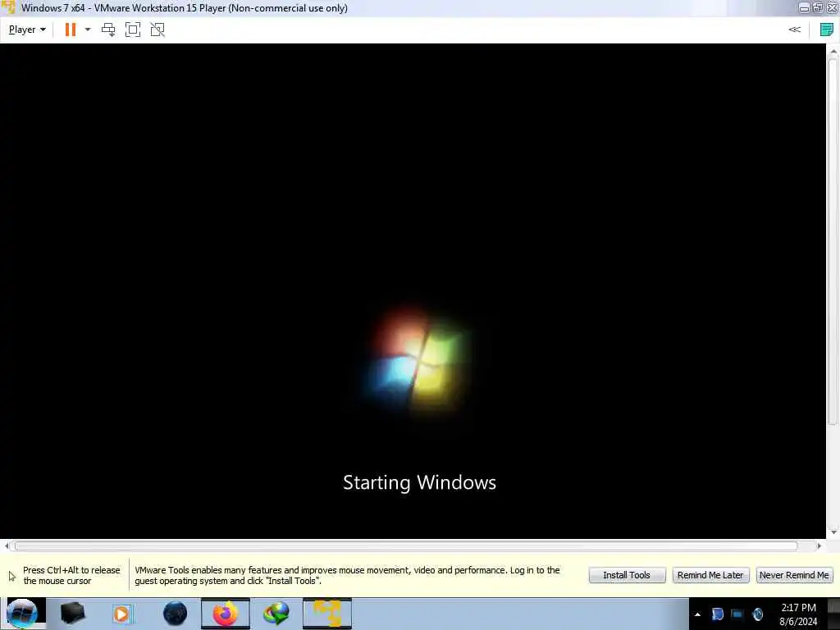Click the VMware icon in the title bar

click(x=8, y=8)
